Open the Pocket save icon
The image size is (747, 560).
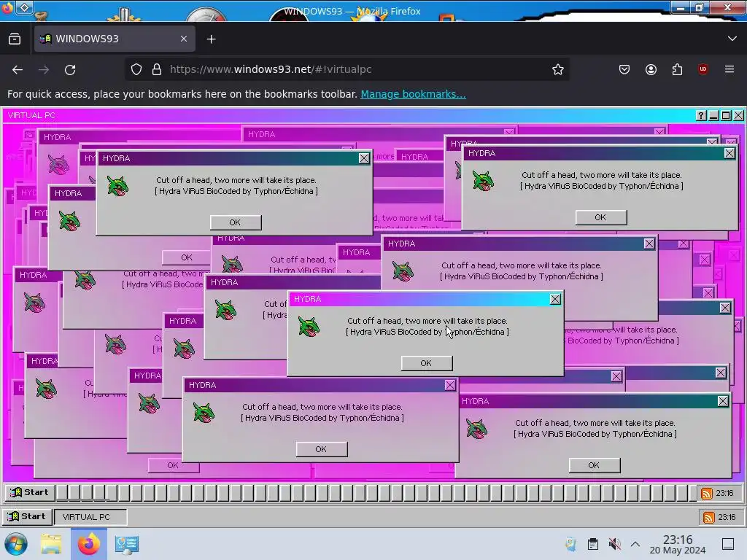click(624, 69)
